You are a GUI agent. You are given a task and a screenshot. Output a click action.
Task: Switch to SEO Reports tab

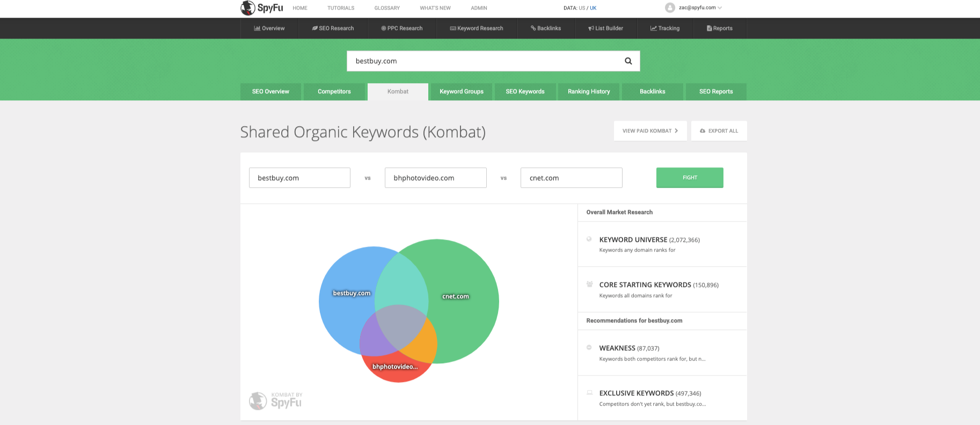pos(716,92)
